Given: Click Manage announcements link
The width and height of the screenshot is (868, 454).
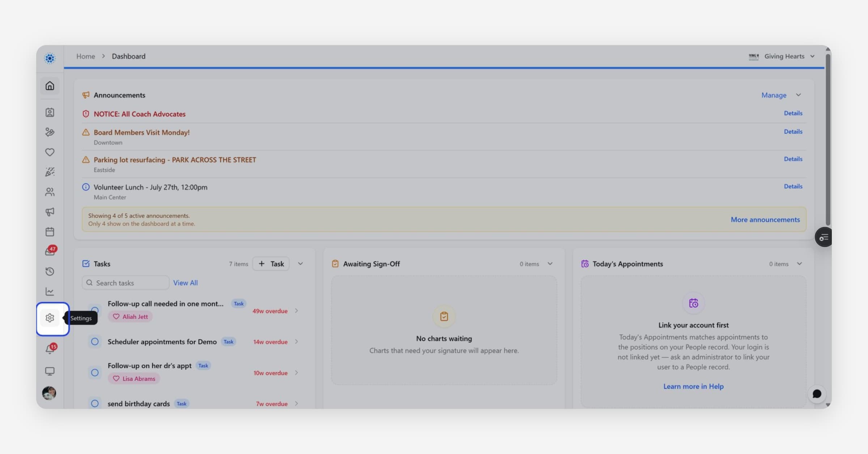Looking at the screenshot, I should pos(774,95).
